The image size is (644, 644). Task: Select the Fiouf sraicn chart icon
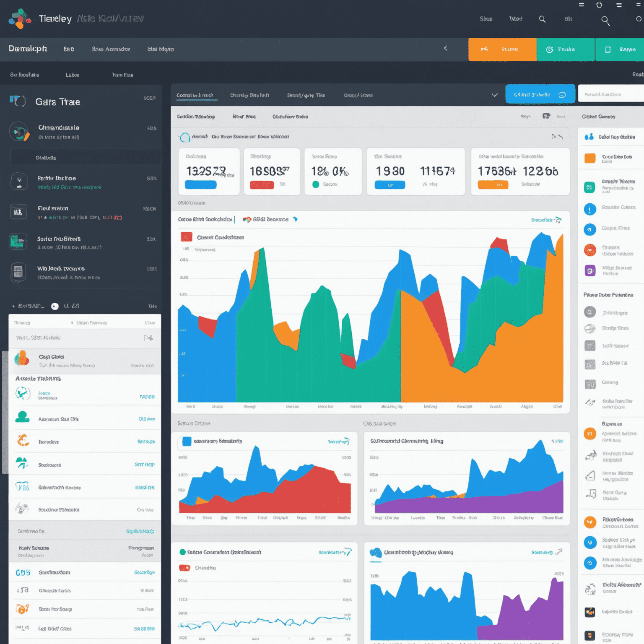pyautogui.click(x=18, y=212)
